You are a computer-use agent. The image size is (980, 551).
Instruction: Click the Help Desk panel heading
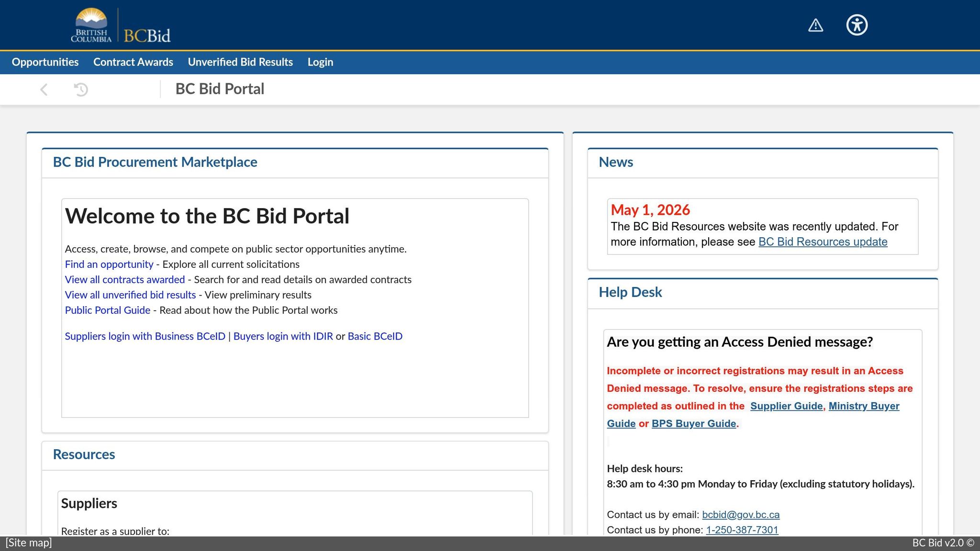[x=630, y=292]
